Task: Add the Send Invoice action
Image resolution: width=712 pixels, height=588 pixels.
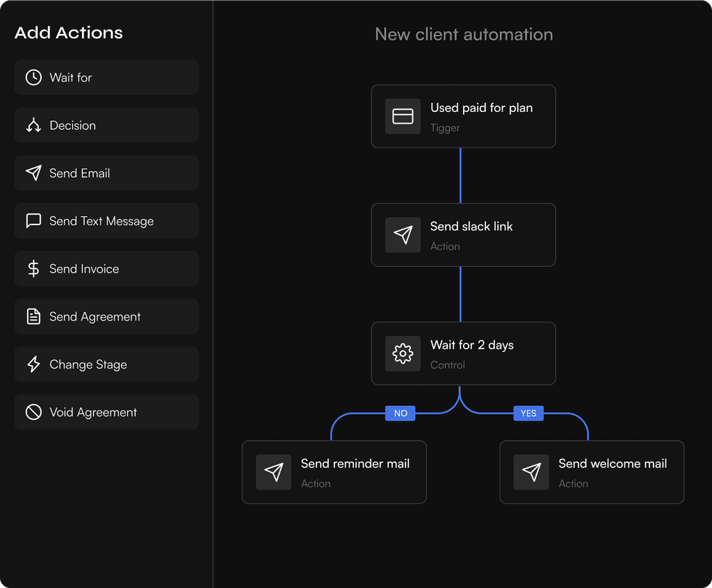Action: coord(106,269)
